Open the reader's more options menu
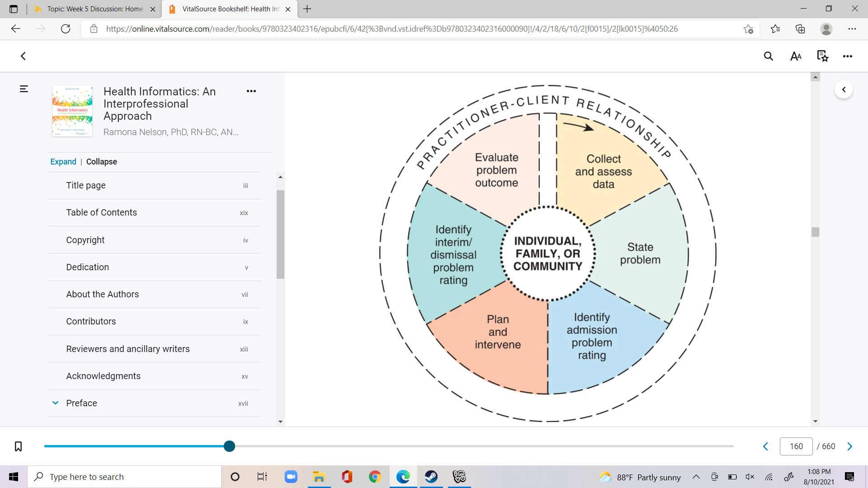The height and width of the screenshot is (488, 868). pyautogui.click(x=848, y=56)
